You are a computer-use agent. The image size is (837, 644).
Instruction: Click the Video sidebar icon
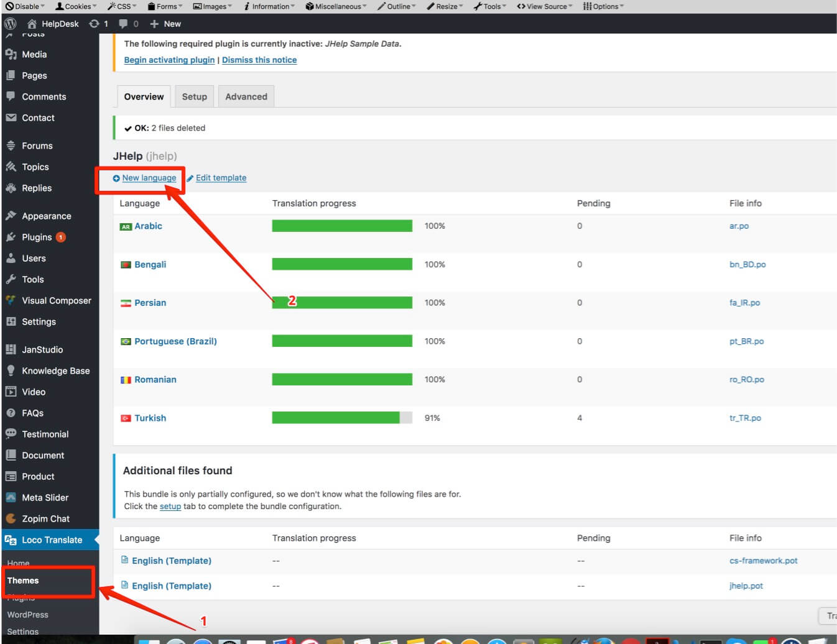click(x=11, y=392)
